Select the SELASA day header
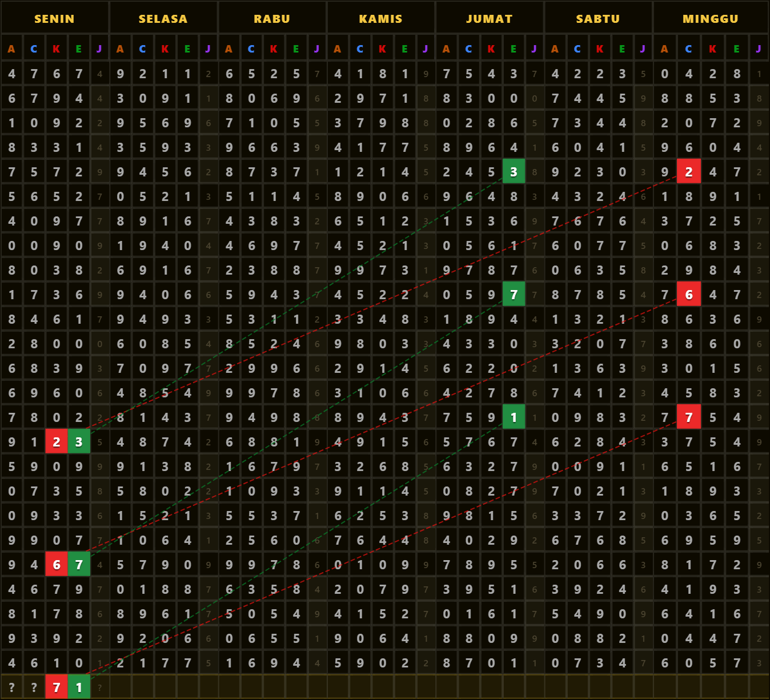 (163, 18)
